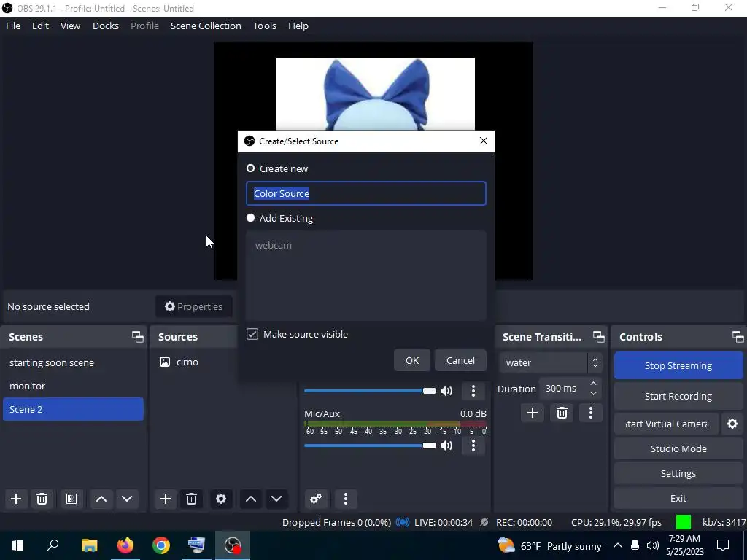Open virtual camera settings gear
The height and width of the screenshot is (560, 747).
coord(732,424)
